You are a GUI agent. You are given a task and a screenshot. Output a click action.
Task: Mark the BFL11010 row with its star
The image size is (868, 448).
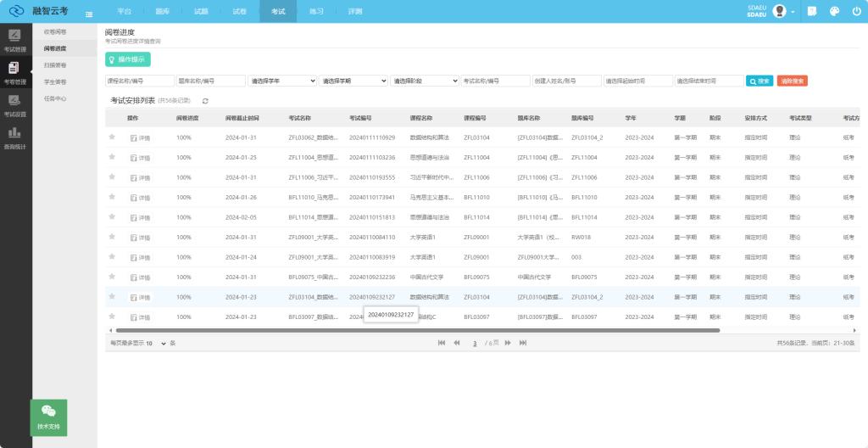click(x=112, y=197)
